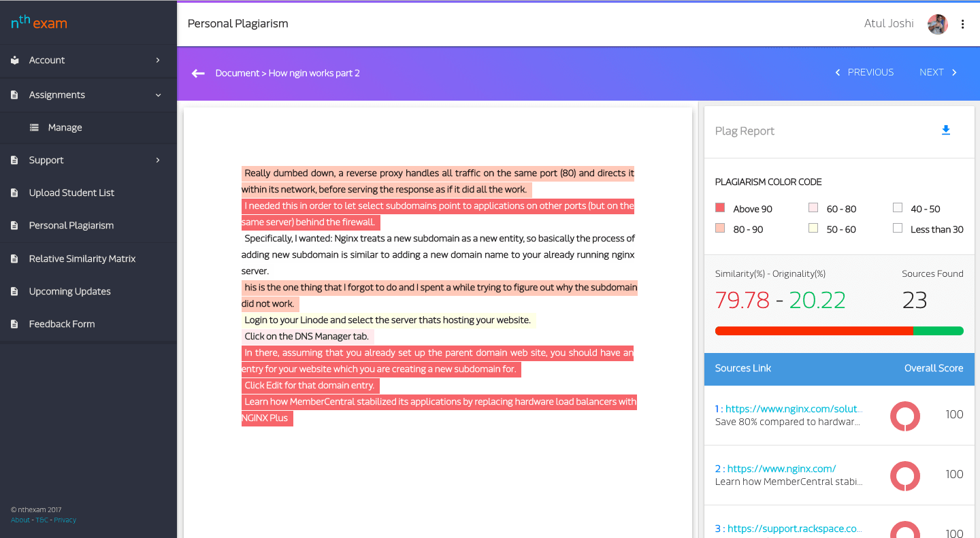Go to PREVIOUS document
The height and width of the screenshot is (538, 980).
(x=870, y=72)
